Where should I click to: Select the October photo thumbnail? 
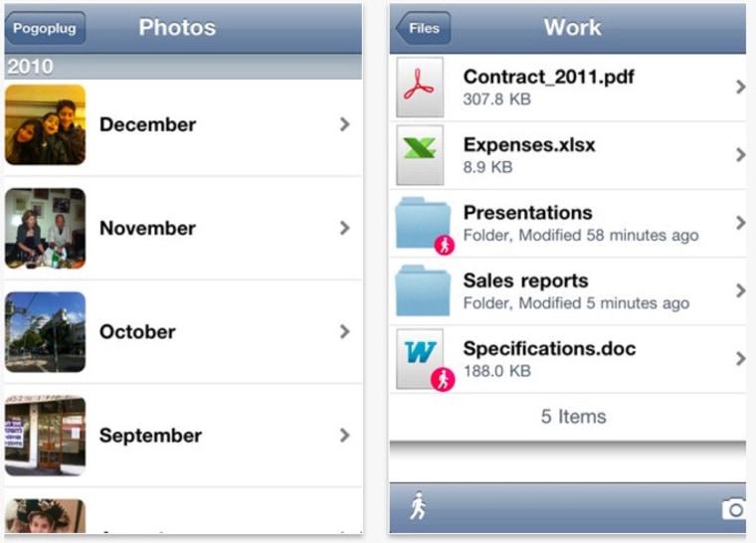point(45,331)
